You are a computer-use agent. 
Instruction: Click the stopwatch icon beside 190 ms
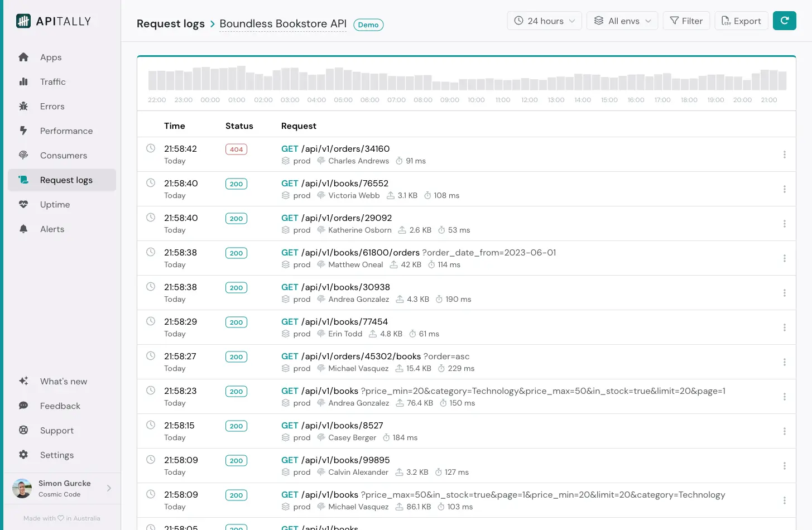439,300
